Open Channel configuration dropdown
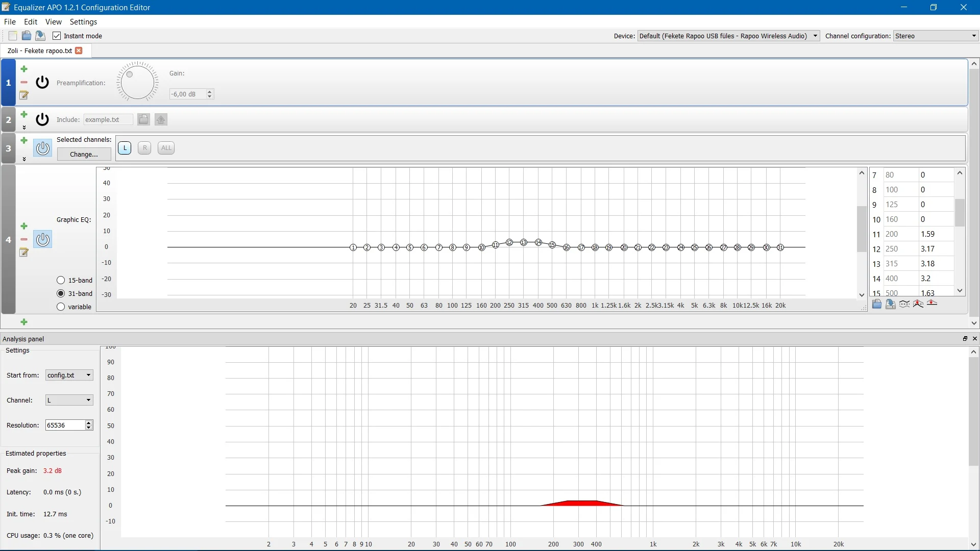The width and height of the screenshot is (980, 551). pos(936,36)
